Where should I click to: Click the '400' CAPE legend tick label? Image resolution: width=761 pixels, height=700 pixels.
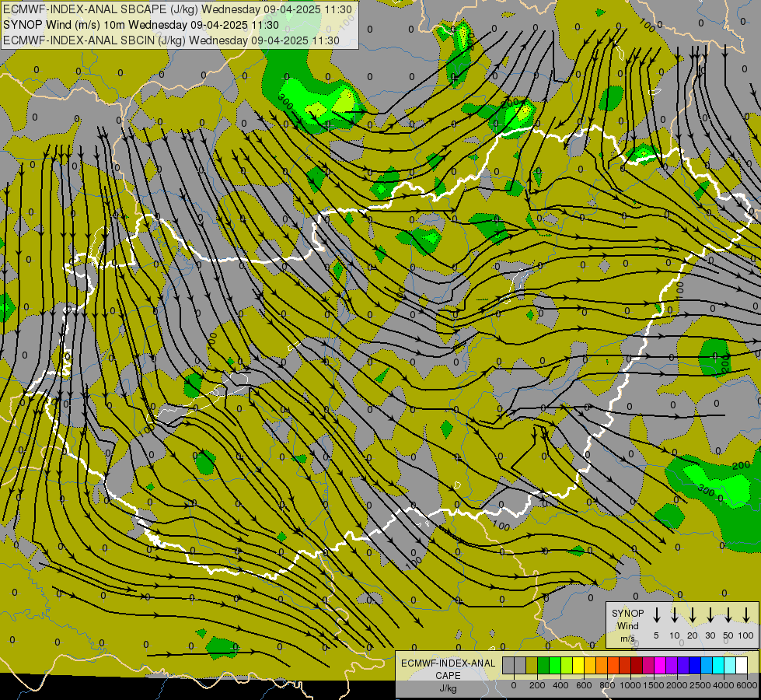[x=560, y=685]
